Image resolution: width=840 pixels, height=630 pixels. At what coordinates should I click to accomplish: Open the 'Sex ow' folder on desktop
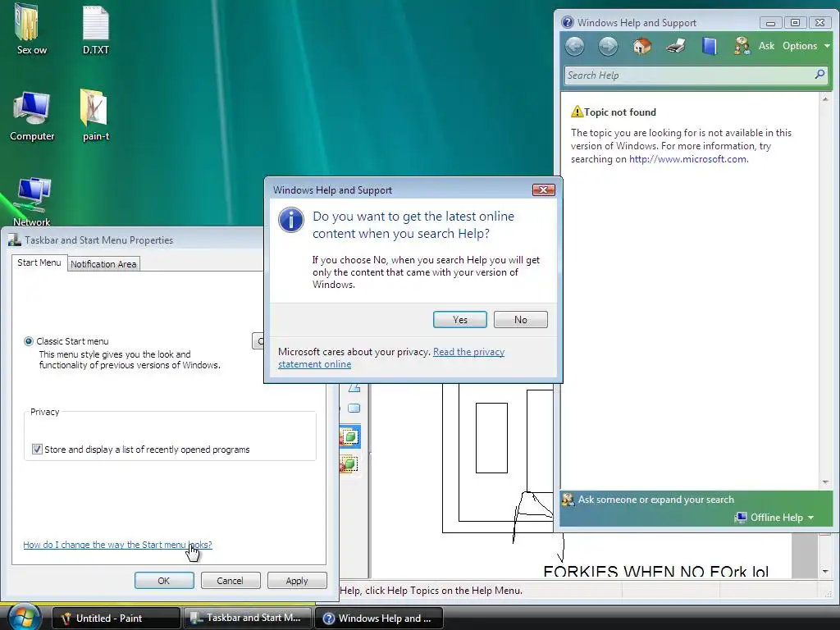[x=32, y=30]
